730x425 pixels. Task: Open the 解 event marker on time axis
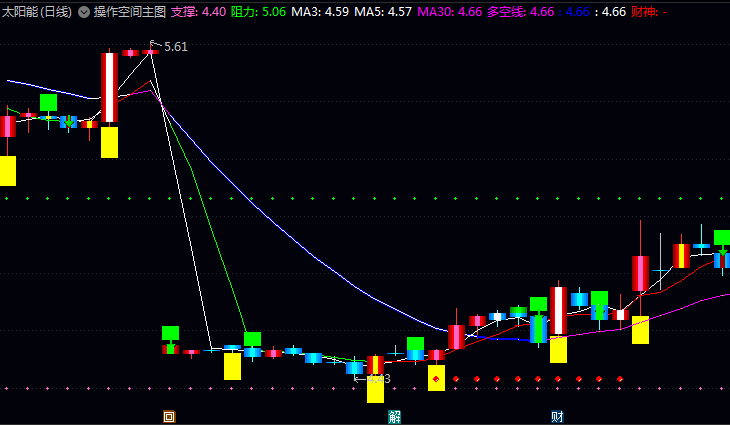pos(394,417)
